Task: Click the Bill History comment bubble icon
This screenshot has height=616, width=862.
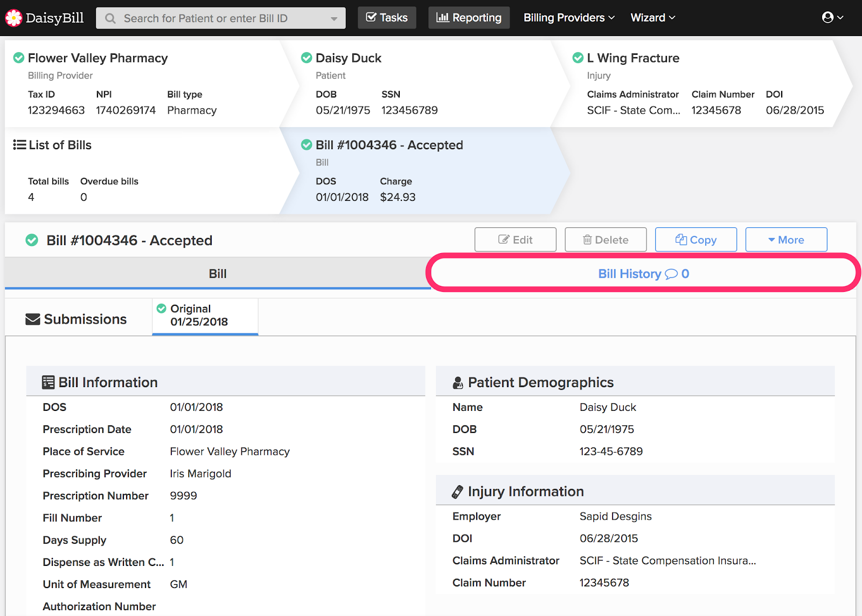Action: pos(671,274)
